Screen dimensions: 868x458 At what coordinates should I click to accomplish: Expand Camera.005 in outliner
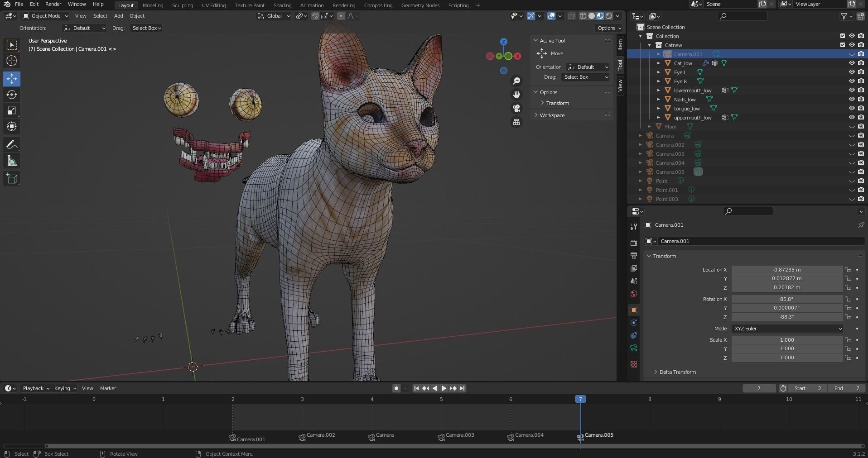[x=641, y=172]
